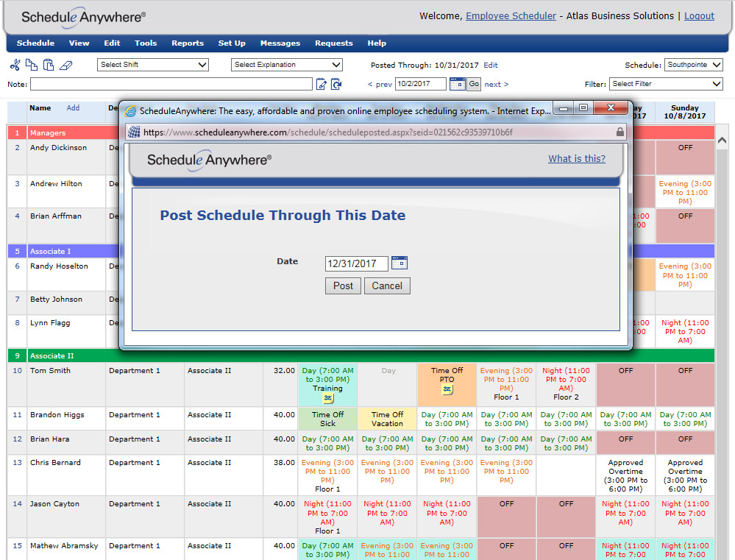Click the Associate II group header
Screen dimensions: 735x560
[361, 356]
